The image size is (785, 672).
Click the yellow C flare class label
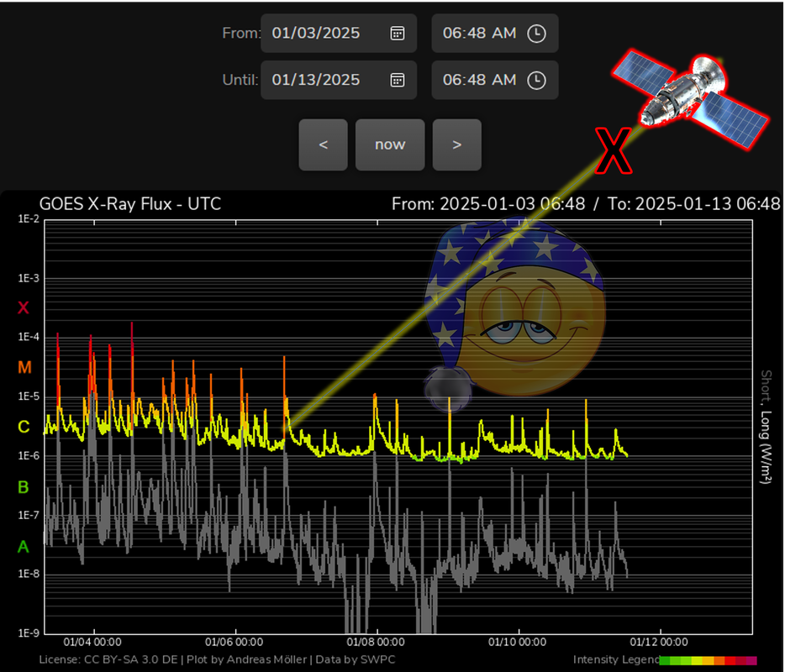point(24,427)
